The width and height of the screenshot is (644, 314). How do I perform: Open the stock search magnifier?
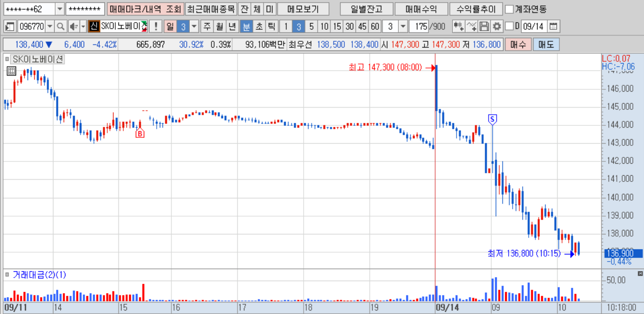pos(61,27)
